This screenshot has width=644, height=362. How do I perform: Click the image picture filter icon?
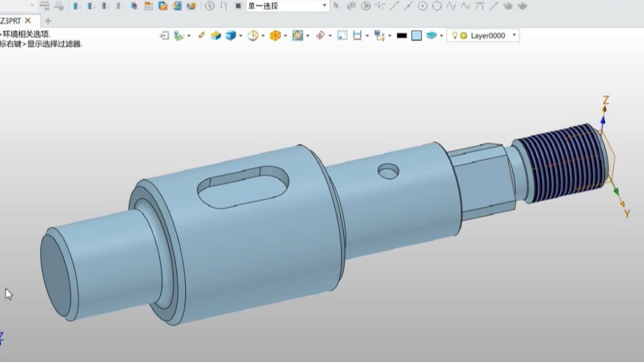pos(177,6)
